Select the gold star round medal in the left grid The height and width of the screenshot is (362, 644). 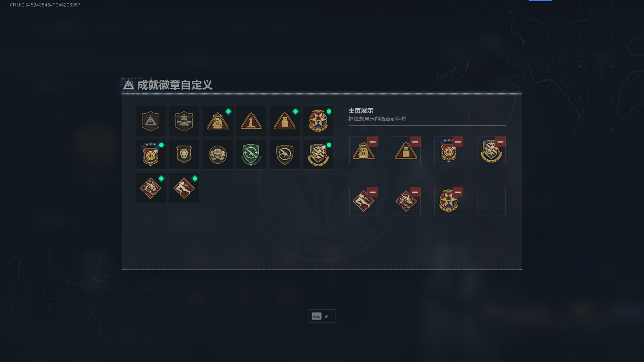click(x=318, y=121)
